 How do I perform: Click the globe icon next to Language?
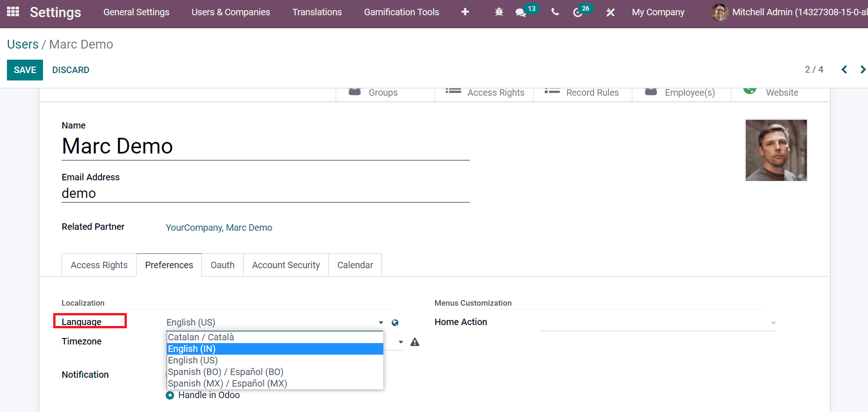click(395, 323)
